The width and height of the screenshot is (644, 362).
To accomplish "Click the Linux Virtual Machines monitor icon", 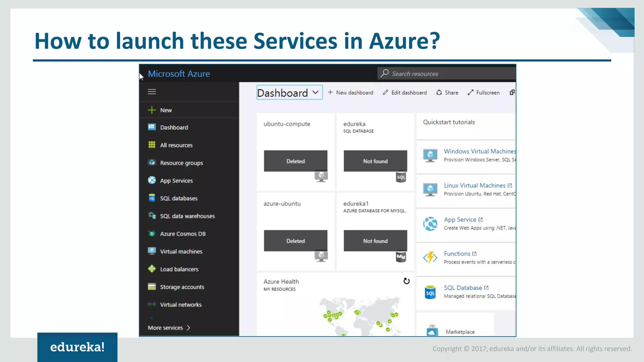I will click(430, 190).
